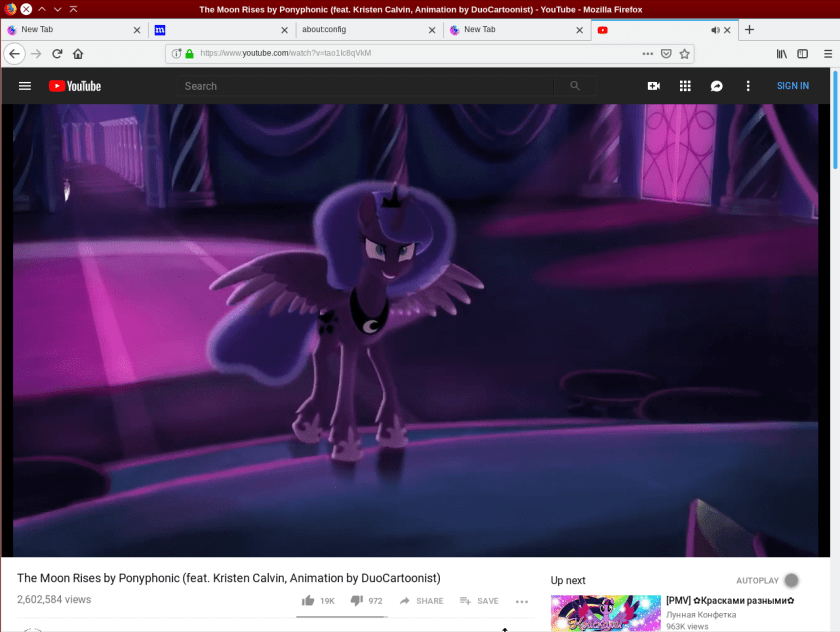
Task: Click the search magnifier icon
Action: pyautogui.click(x=573, y=86)
